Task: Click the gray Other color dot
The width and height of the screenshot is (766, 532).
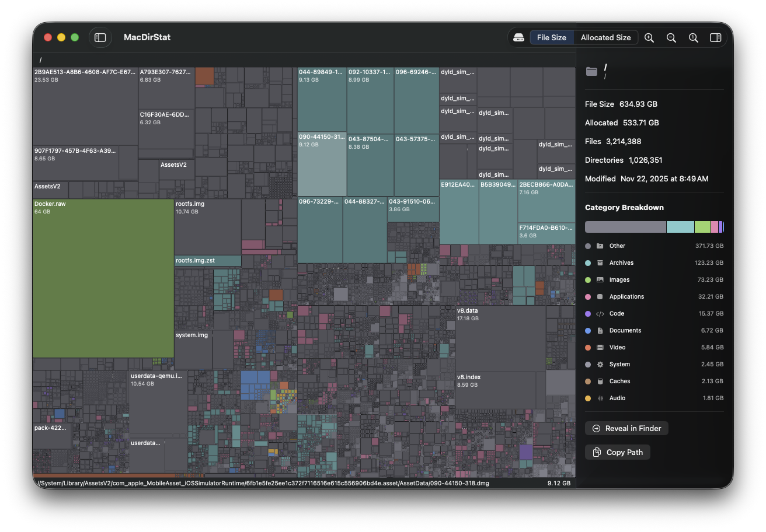Action: 588,246
